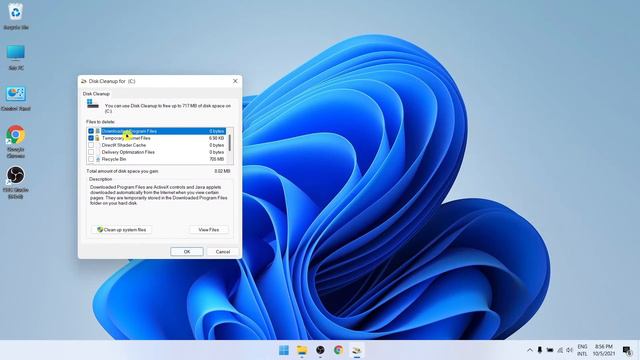Click Disk Cleanup taskbar icon
Screen dimensions: 640x360
point(357,350)
